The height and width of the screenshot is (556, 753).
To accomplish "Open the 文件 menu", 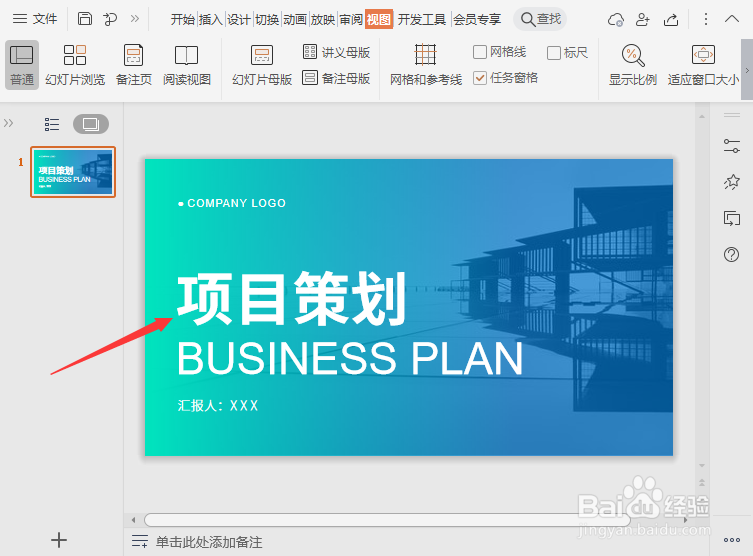I will pos(35,19).
